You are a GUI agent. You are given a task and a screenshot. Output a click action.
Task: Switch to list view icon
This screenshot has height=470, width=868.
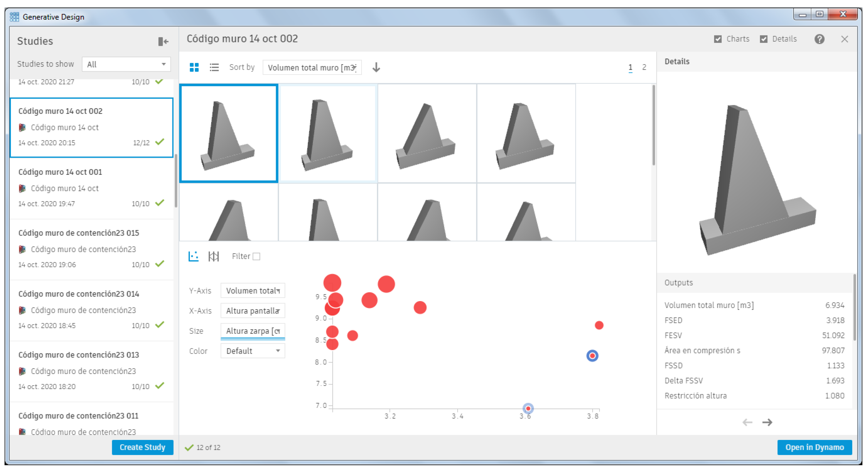(x=214, y=67)
